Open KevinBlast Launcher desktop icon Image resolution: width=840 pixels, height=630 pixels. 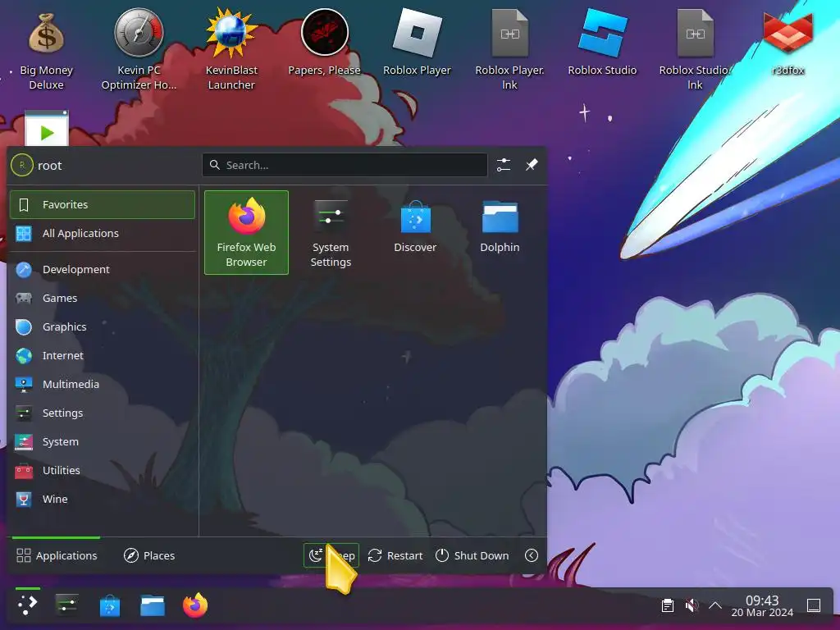click(231, 49)
